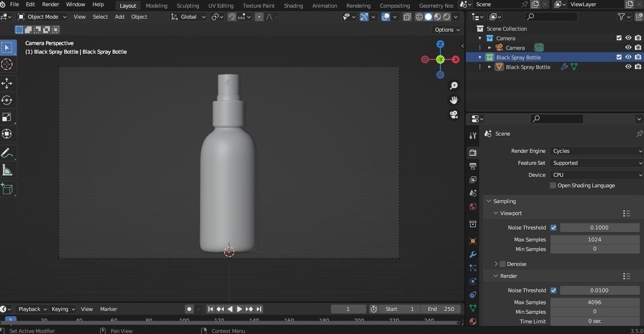The height and width of the screenshot is (334, 644).
Task: Click the pan view hand icon
Action: [453, 100]
